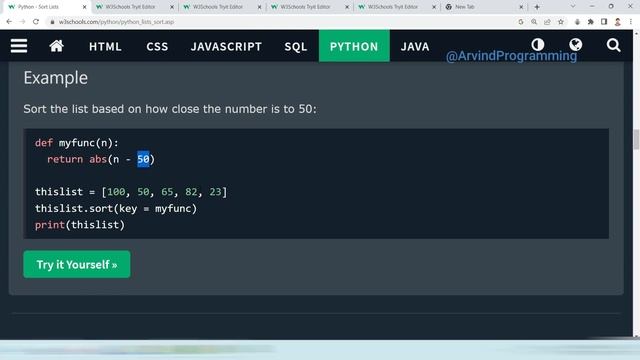Open the JAVASCRIPT tutorial menu item
Viewport: 640px width, 360px height.
coord(226,47)
